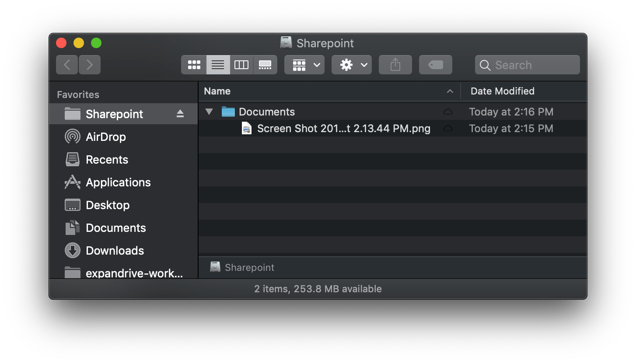Click cloud status icon on screenshot row
The image size is (636, 364).
coord(447,128)
